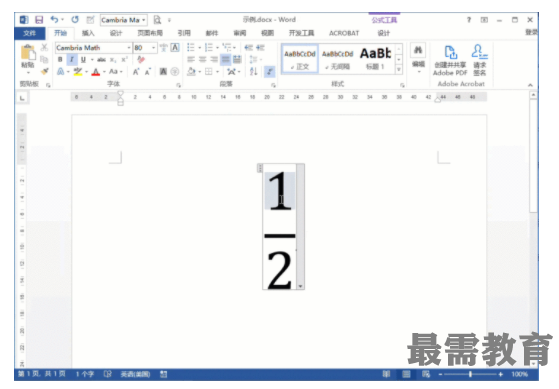Click the Save icon in quick access toolbar
Image resolution: width=559 pixels, height=389 pixels.
coord(39,20)
